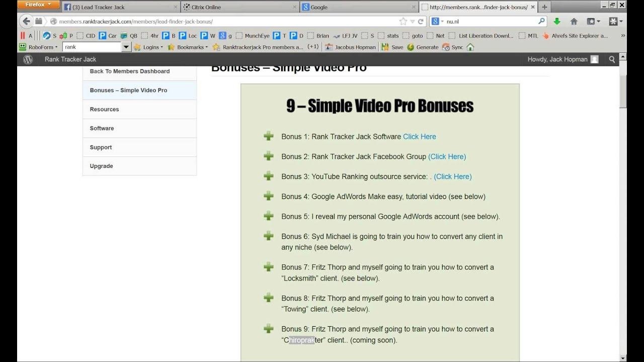Click the scrollbar down arrow
The image size is (644, 362).
(623, 358)
